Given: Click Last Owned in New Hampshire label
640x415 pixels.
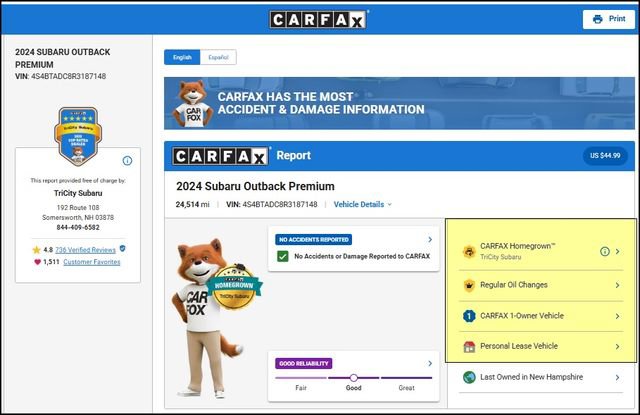Looking at the screenshot, I should point(531,377).
